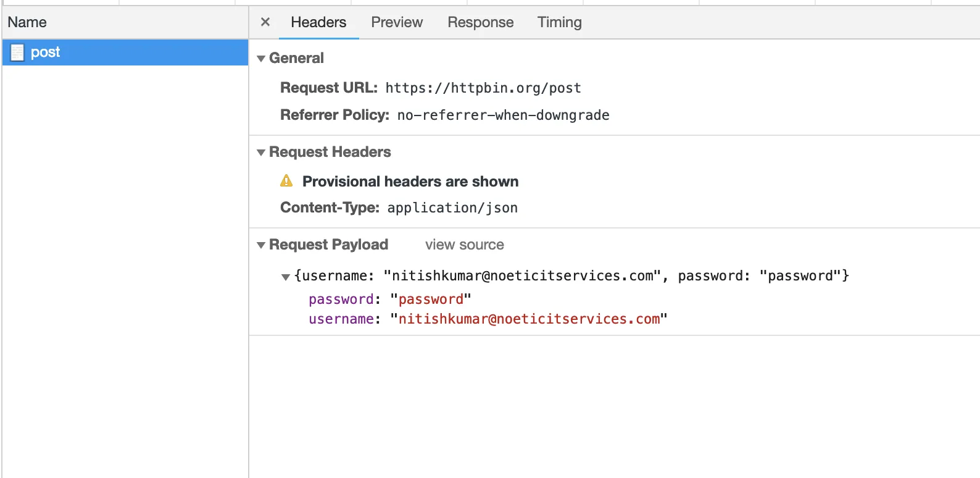Click the view source link
This screenshot has width=980, height=478.
pos(464,245)
